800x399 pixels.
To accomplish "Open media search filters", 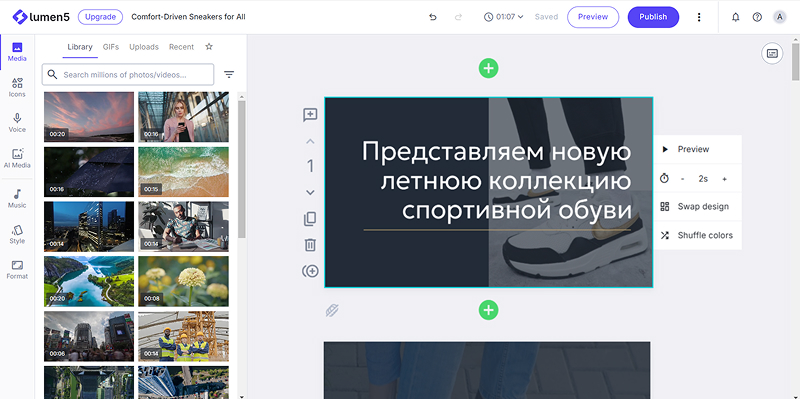I will [229, 74].
